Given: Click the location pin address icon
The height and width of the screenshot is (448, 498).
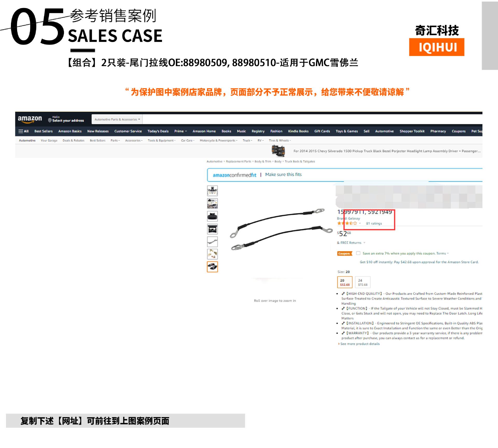Looking at the screenshot, I should point(50,120).
